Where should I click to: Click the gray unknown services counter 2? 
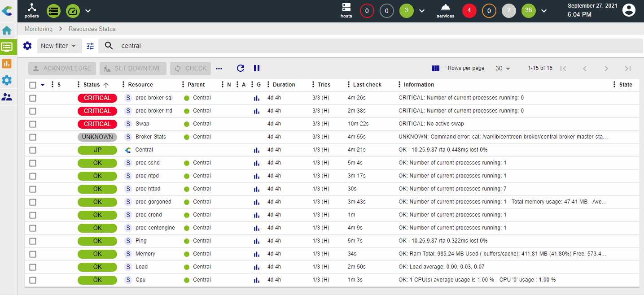pyautogui.click(x=508, y=11)
